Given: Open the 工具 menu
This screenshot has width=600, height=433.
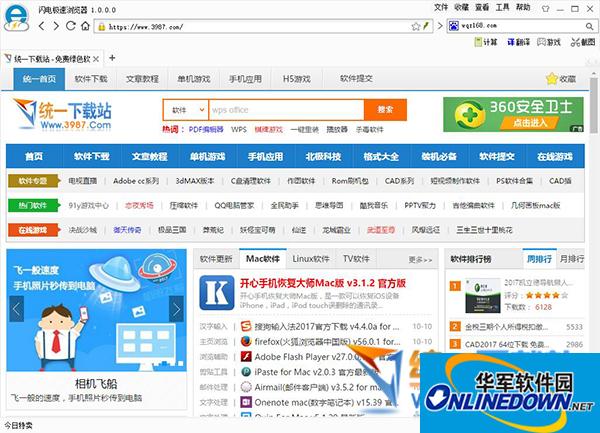Looking at the screenshot, I should point(502,7).
